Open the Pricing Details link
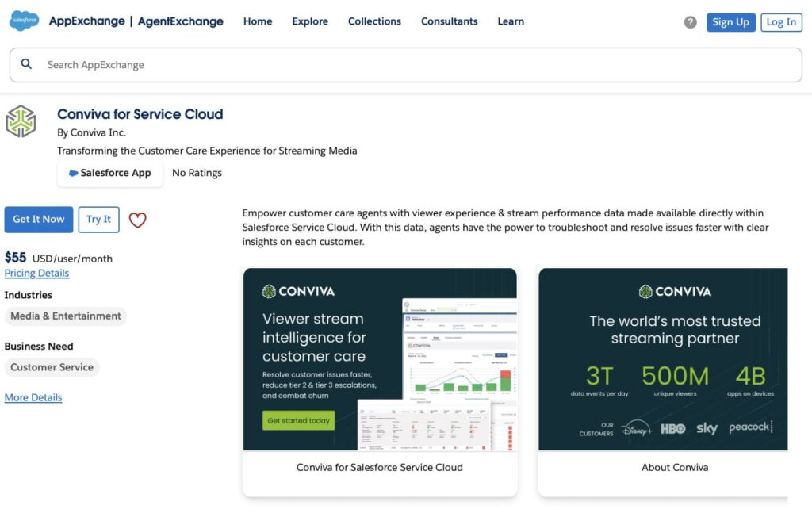The height and width of the screenshot is (521, 812). [x=36, y=273]
